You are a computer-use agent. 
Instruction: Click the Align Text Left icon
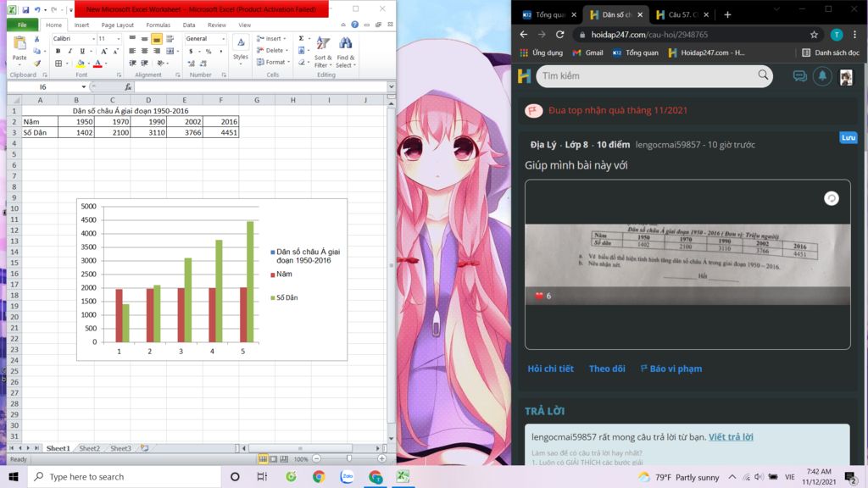coord(132,51)
